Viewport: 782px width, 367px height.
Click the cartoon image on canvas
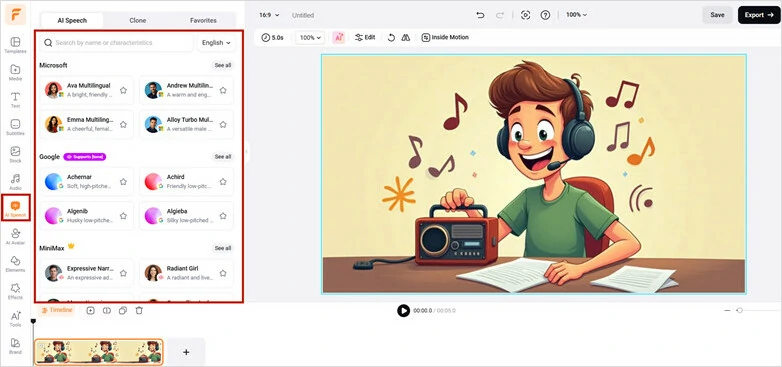click(x=534, y=174)
